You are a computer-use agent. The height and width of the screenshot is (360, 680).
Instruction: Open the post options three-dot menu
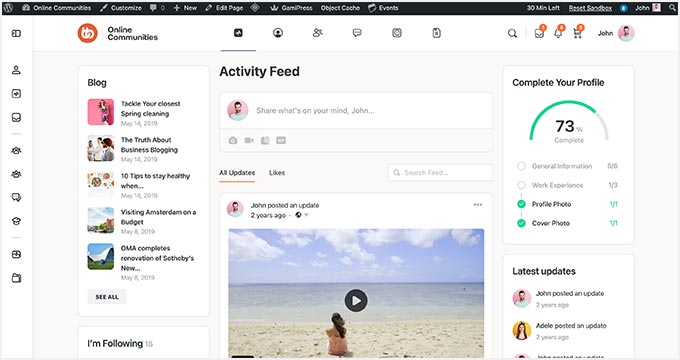pos(478,205)
